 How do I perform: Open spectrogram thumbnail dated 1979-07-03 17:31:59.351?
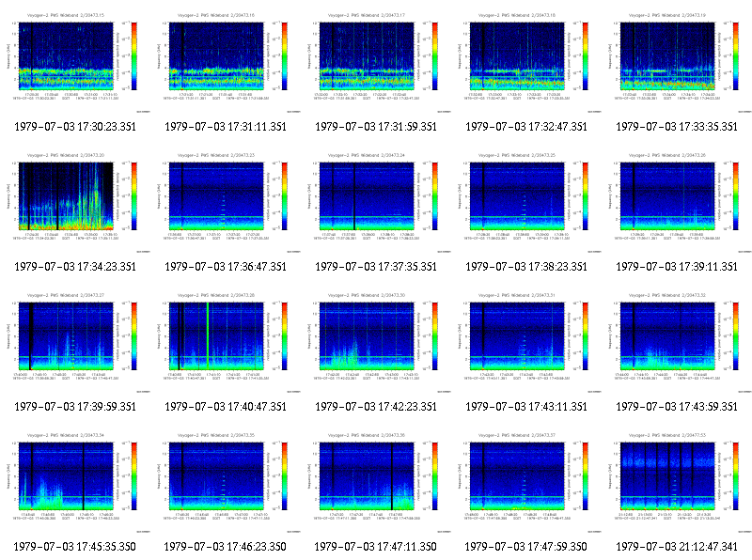pyautogui.click(x=376, y=62)
